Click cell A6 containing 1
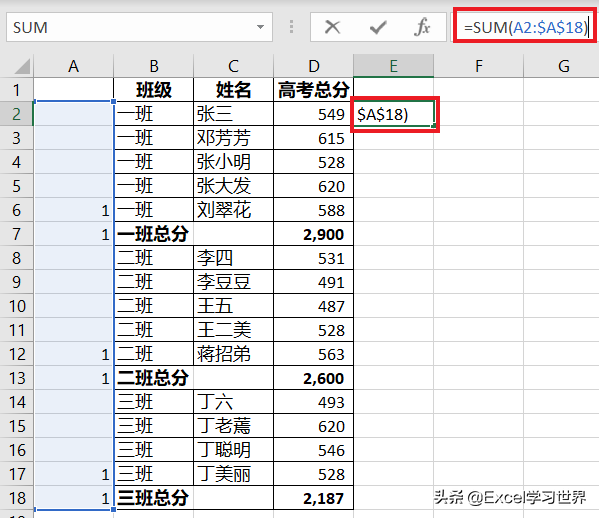599x518 pixels. tap(73, 210)
